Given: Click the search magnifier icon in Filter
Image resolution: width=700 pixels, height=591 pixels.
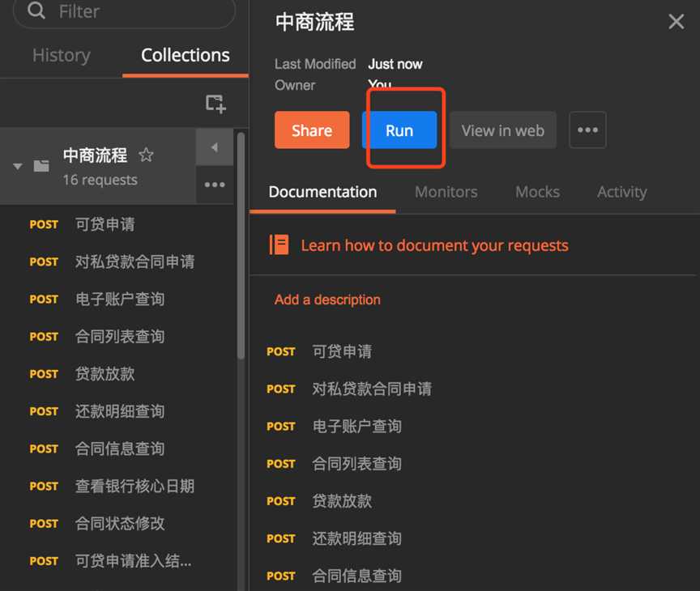Looking at the screenshot, I should 36,10.
